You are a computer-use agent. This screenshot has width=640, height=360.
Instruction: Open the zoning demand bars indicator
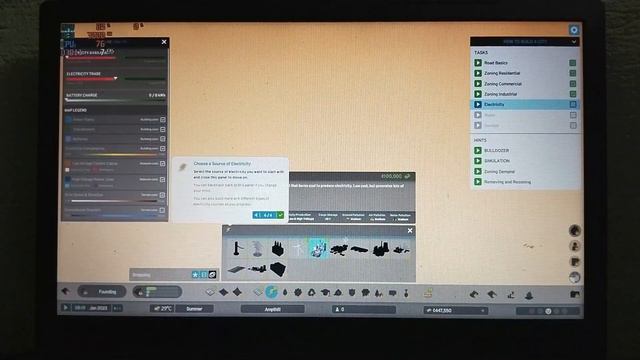(x=157, y=292)
